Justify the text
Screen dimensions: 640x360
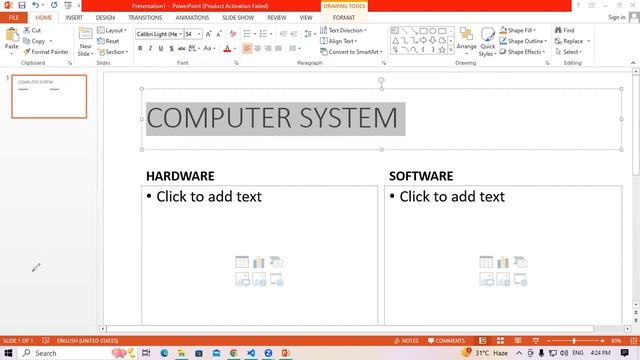278,49
